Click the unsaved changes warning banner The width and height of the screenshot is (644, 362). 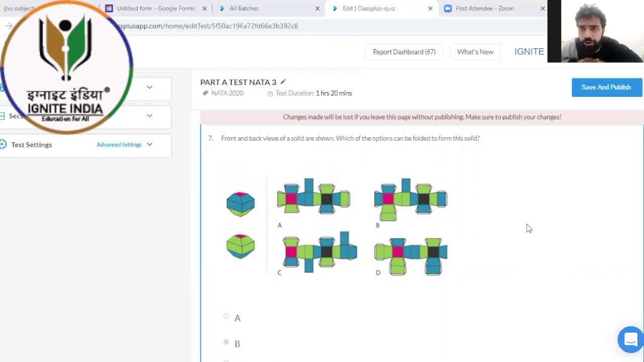[422, 117]
